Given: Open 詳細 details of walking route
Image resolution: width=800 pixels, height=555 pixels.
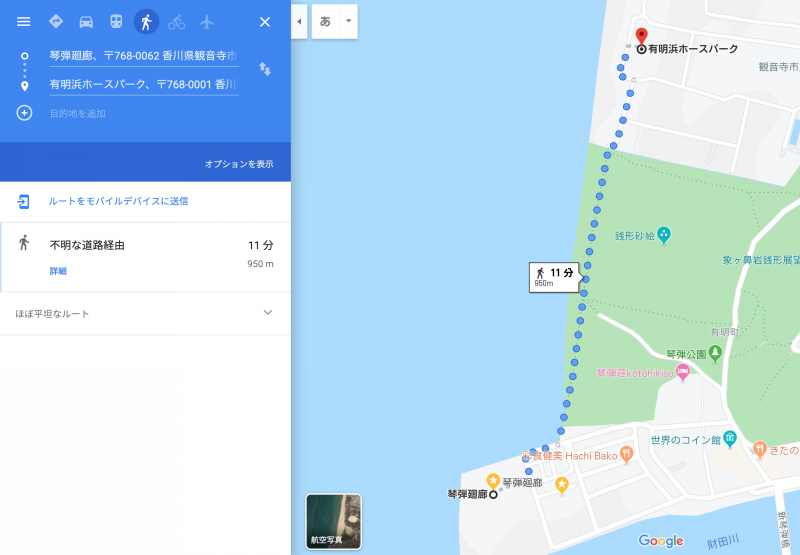Looking at the screenshot, I should (x=58, y=271).
